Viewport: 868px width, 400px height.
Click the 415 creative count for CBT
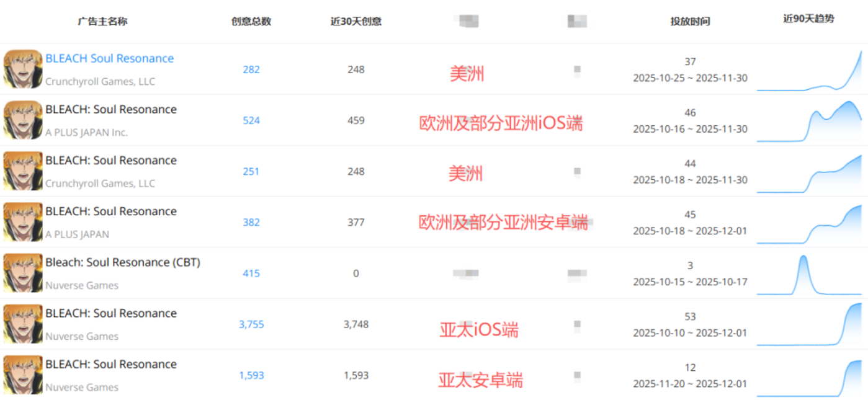point(251,273)
